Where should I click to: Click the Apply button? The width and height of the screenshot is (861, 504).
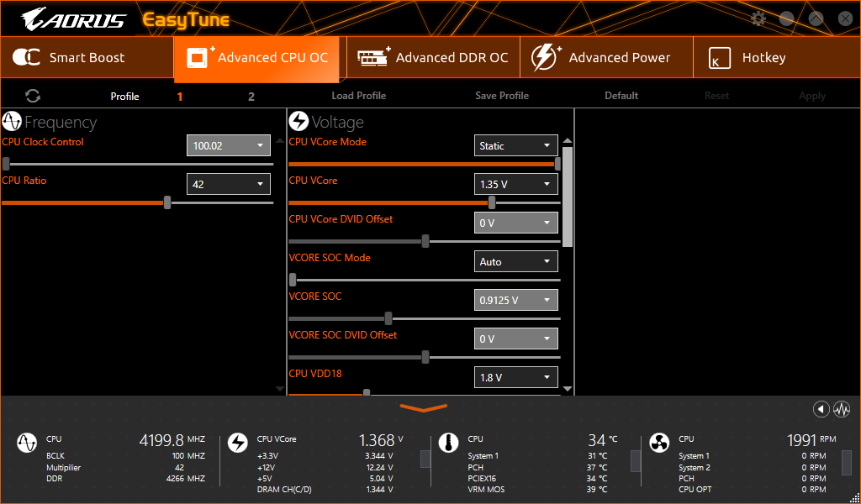click(x=812, y=96)
